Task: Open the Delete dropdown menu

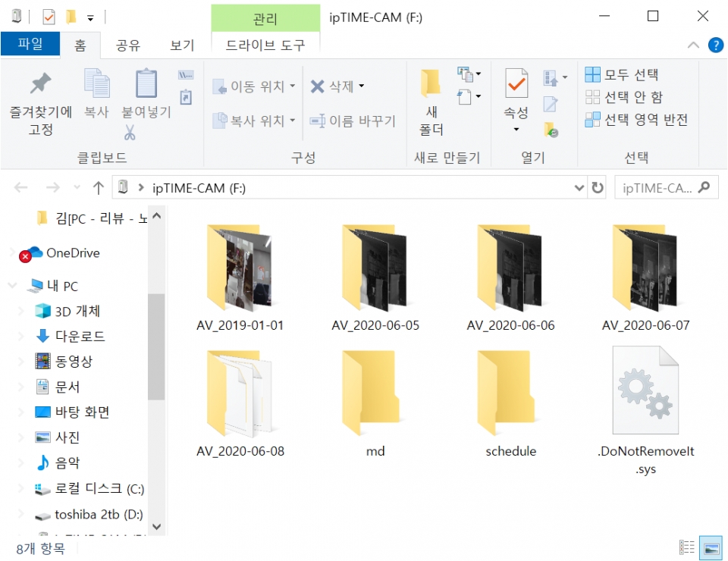Action: 362,86
